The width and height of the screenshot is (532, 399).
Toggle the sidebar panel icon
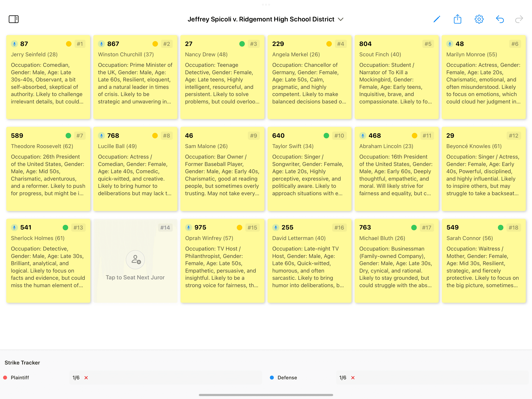pyautogui.click(x=14, y=19)
